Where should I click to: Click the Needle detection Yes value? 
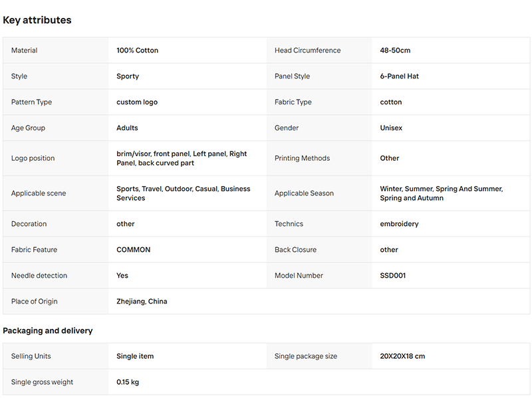(x=122, y=275)
